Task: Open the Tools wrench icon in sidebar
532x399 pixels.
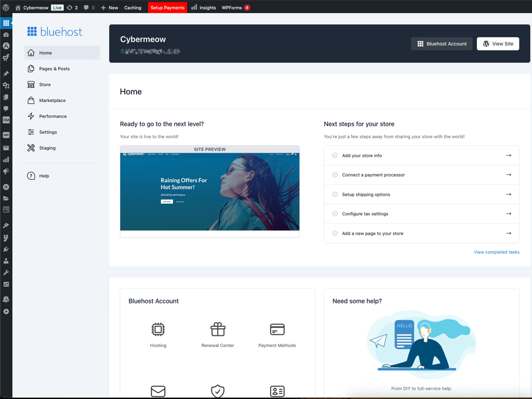Action: pyautogui.click(x=6, y=272)
